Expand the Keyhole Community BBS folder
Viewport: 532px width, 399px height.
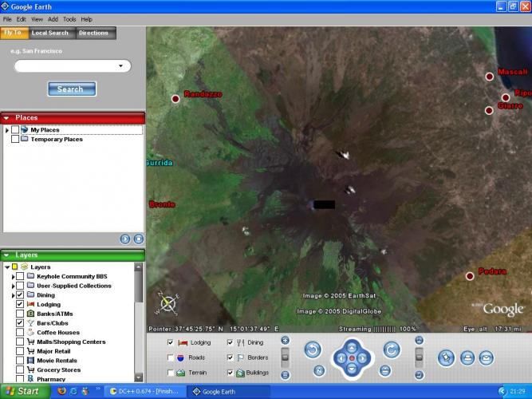coord(13,276)
